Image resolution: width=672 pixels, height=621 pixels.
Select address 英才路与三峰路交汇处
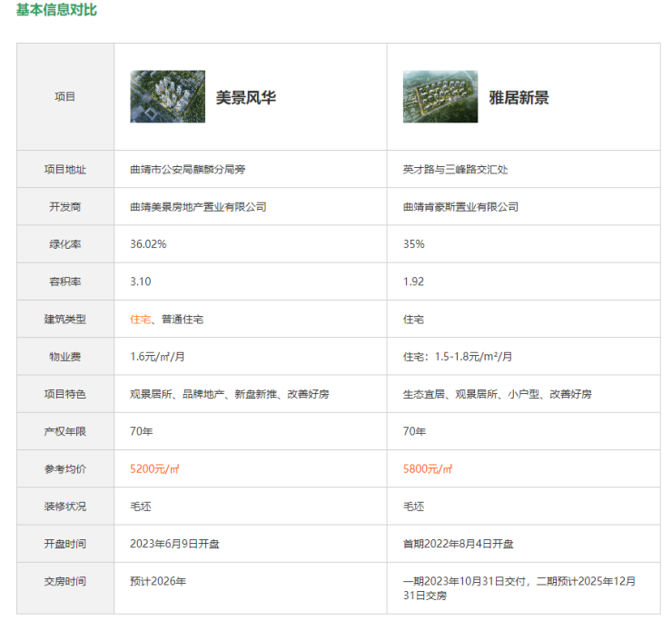(455, 169)
